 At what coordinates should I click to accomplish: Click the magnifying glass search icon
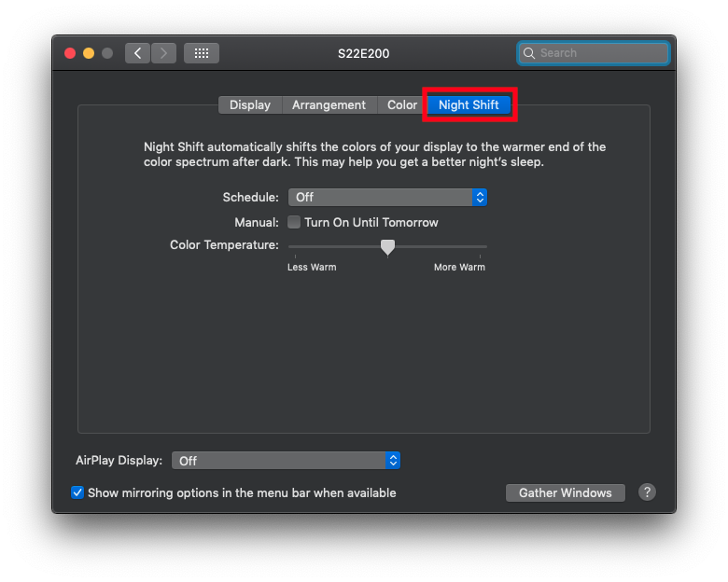[529, 53]
